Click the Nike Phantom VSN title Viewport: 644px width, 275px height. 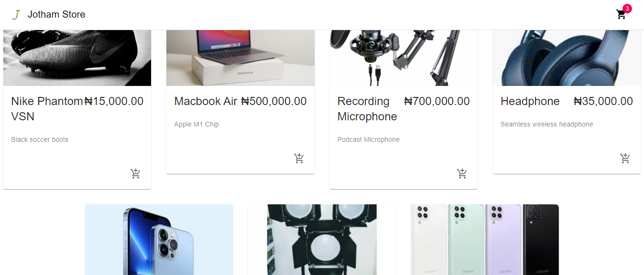tap(47, 109)
